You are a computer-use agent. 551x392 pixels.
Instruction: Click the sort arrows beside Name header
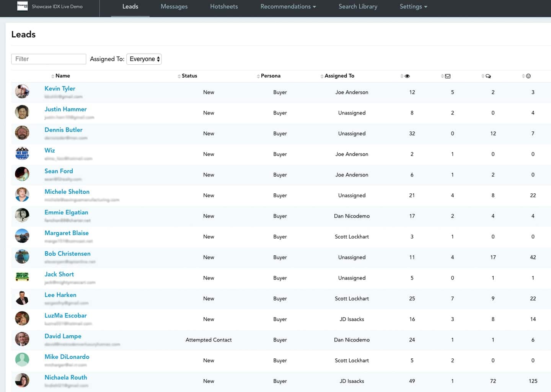pyautogui.click(x=54, y=76)
